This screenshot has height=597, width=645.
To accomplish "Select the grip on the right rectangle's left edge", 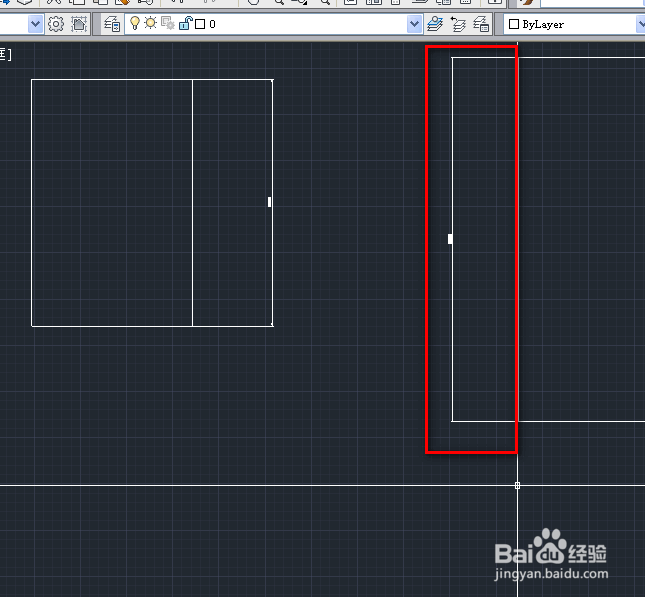I will [450, 239].
